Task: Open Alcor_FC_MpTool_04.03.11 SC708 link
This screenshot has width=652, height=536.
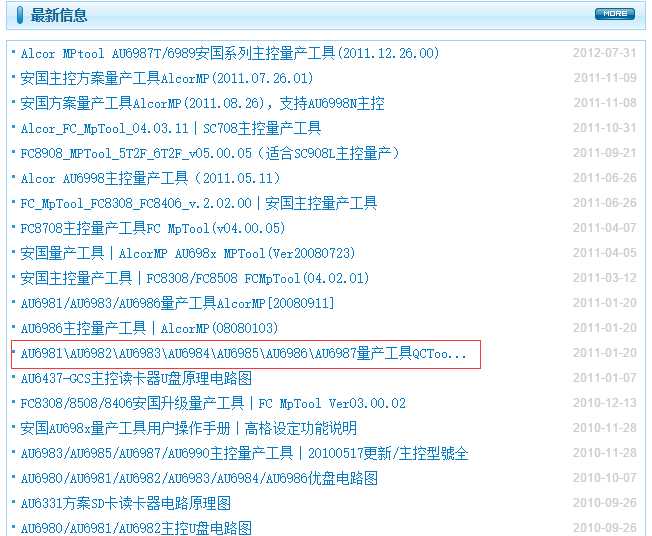Action: click(x=171, y=128)
